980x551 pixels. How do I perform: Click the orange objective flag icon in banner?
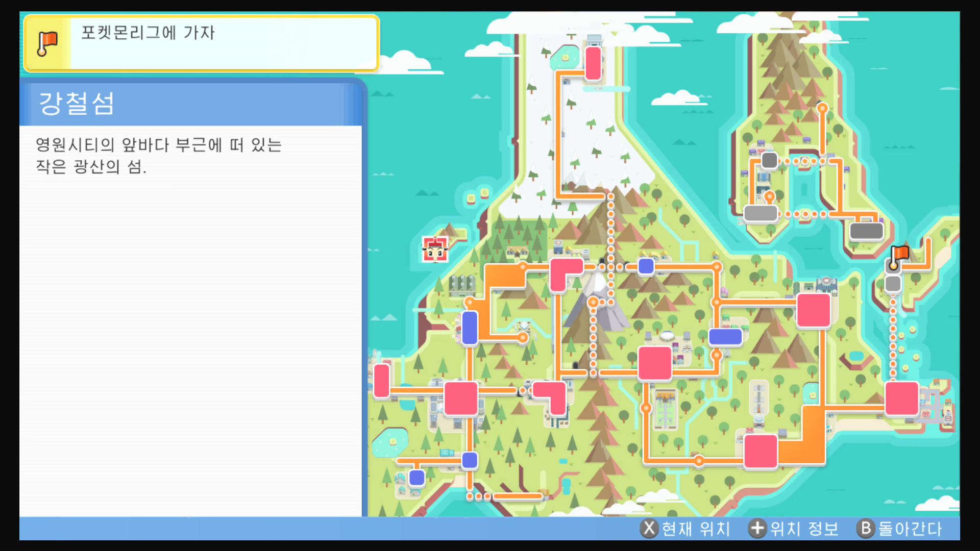tap(47, 43)
